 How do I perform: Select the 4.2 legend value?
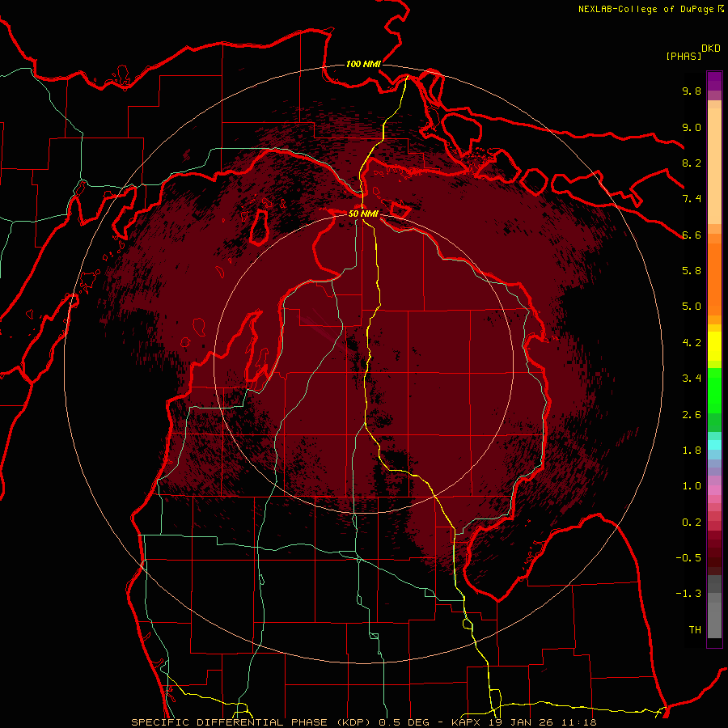click(x=692, y=343)
